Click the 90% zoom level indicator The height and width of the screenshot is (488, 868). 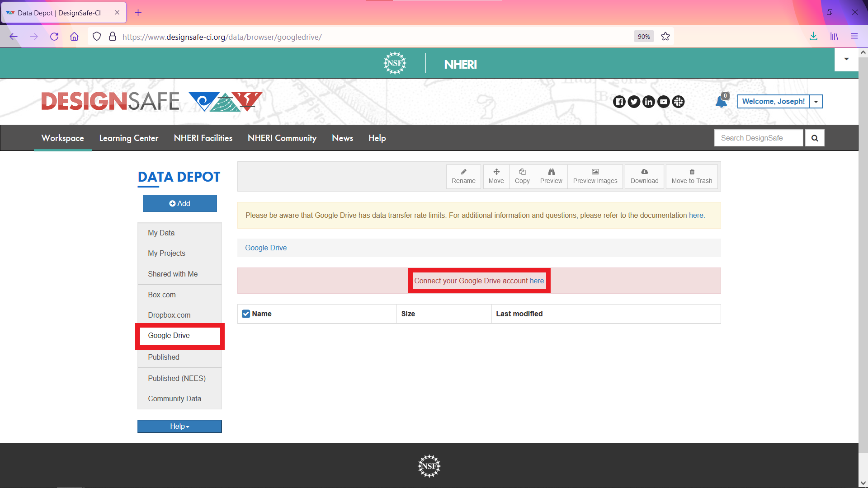pos(644,37)
